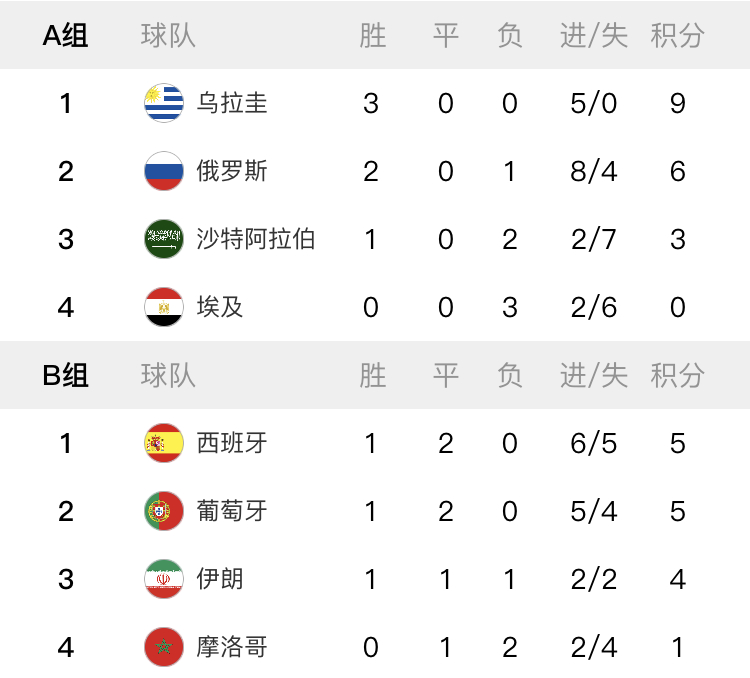The width and height of the screenshot is (750, 678).
Task: Click the Portugal flag icon
Action: coord(164,511)
